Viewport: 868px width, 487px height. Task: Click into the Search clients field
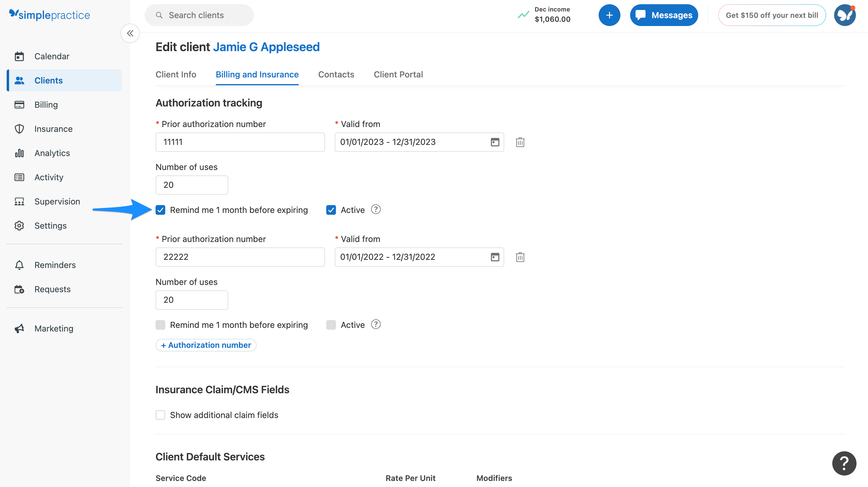199,15
